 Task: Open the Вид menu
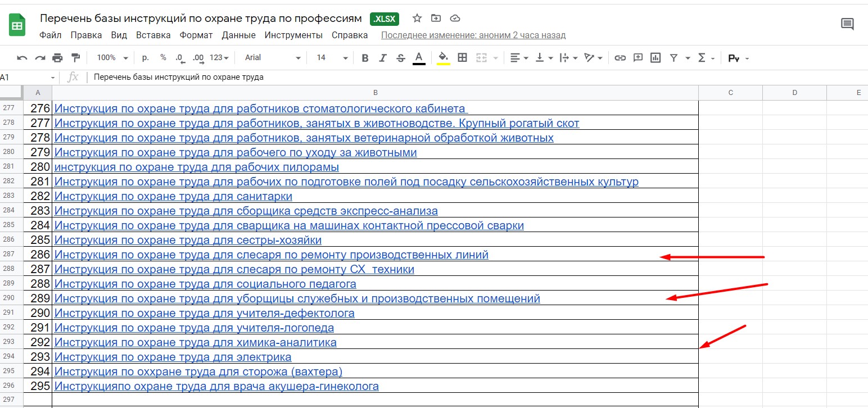pyautogui.click(x=119, y=35)
